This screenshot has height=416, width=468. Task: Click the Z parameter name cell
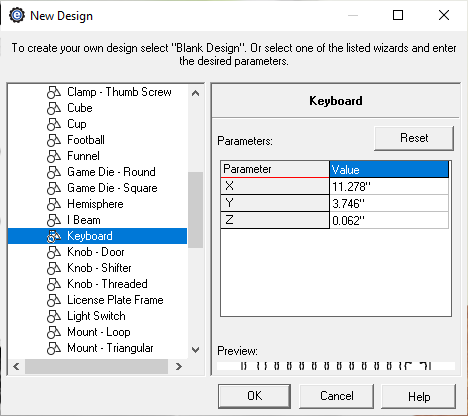click(x=275, y=220)
